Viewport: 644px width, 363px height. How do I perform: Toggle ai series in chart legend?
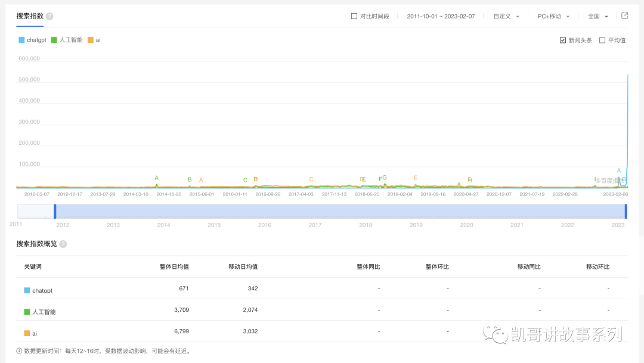point(94,40)
